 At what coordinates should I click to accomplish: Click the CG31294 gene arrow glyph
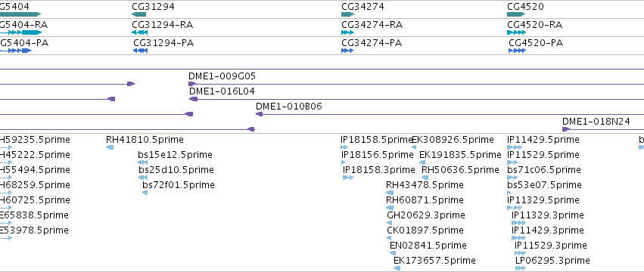coord(138,14)
